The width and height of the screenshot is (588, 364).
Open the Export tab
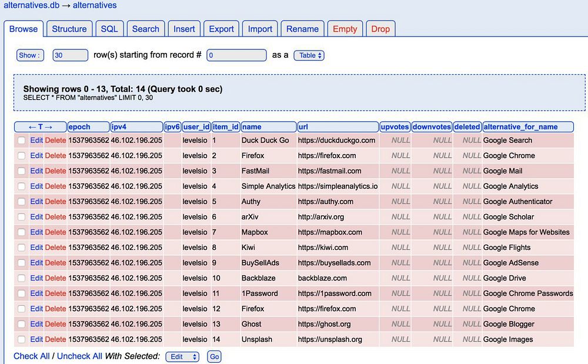pyautogui.click(x=221, y=29)
